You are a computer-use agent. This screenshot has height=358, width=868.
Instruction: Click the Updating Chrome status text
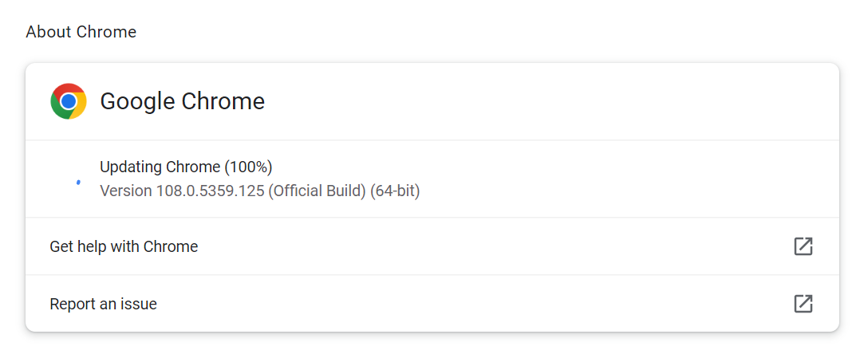(160, 167)
